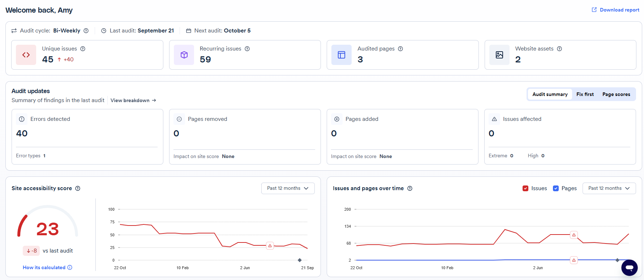
Task: Click the accessibility score 23 gauge
Action: [48, 222]
